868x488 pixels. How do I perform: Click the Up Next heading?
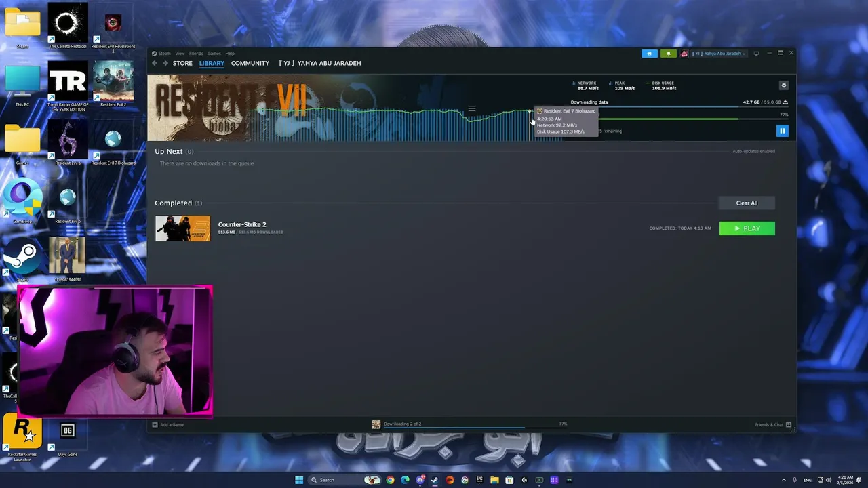[x=169, y=152]
